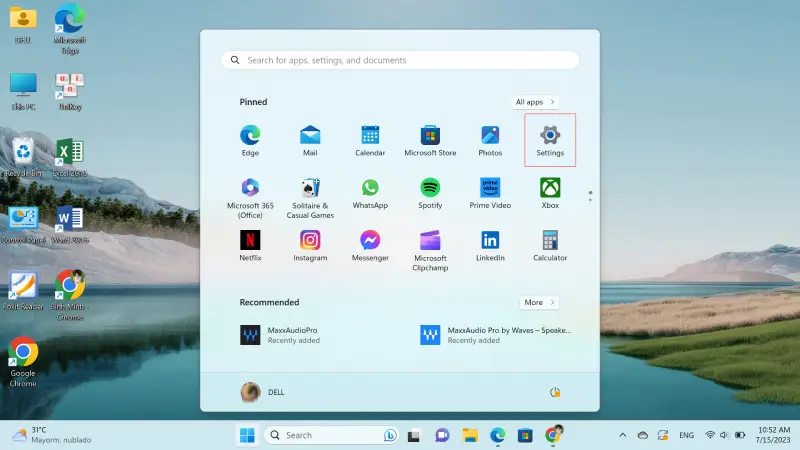Click the power button in Start menu
The image size is (800, 450).
(555, 392)
